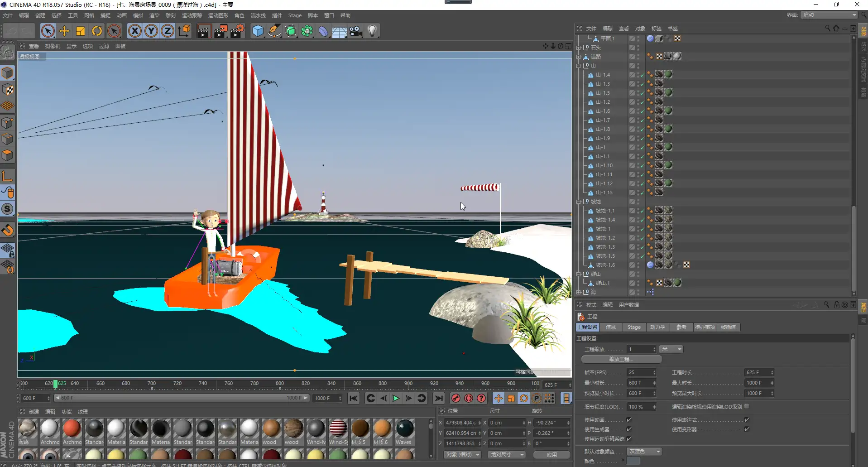
Task: Open the Light object icon
Action: click(x=372, y=31)
